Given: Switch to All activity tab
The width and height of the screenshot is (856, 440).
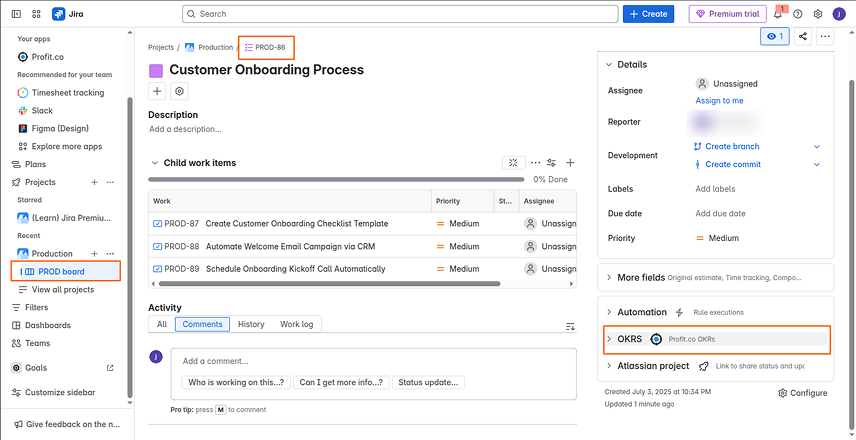Looking at the screenshot, I should point(162,324).
